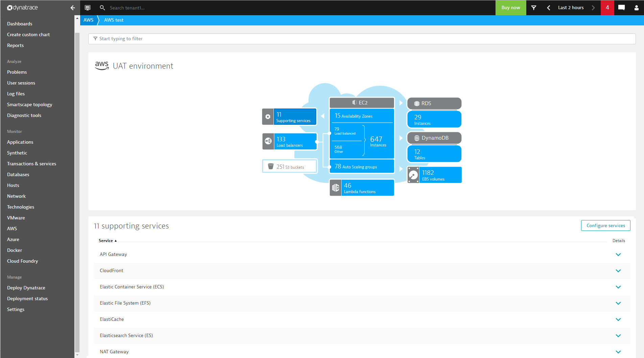Click 78 Auto Scaling groups

(x=362, y=166)
